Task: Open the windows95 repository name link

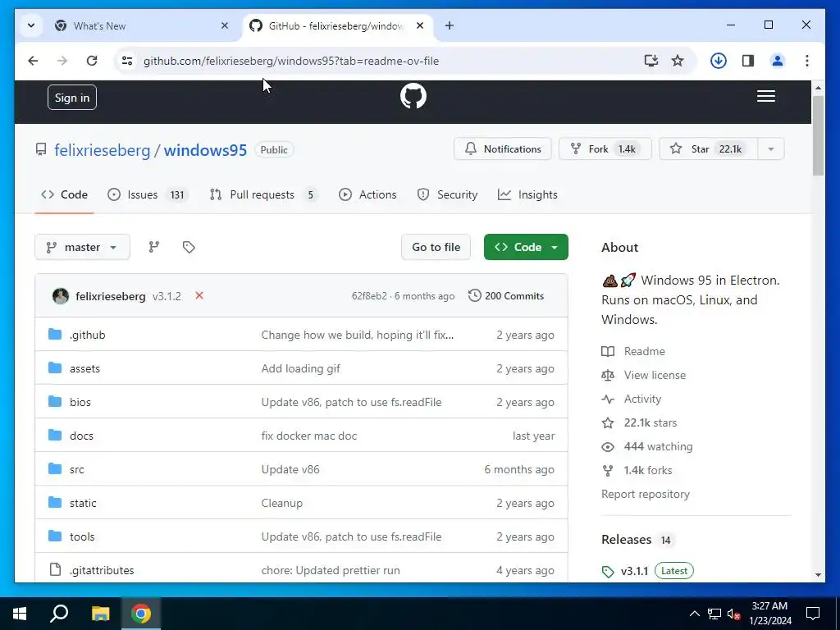Action: (x=205, y=150)
